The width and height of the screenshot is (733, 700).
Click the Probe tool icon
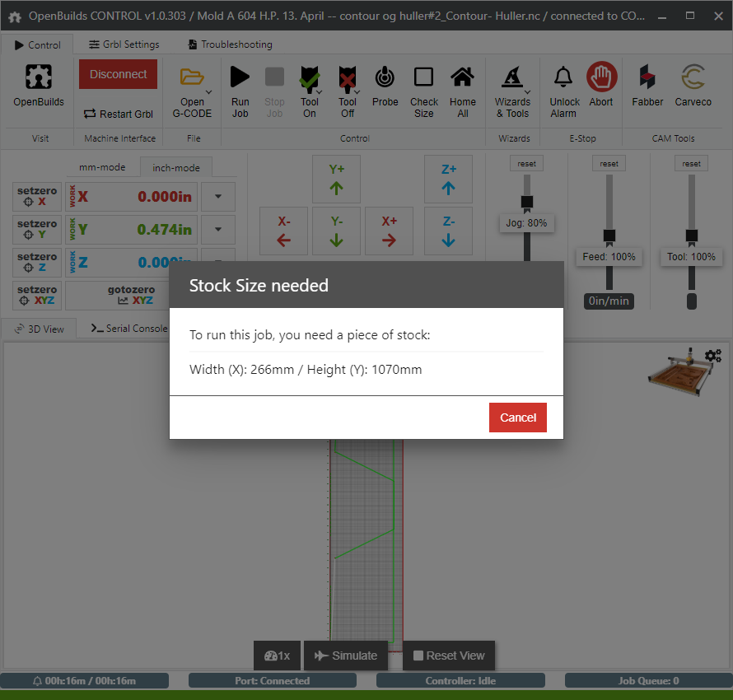(385, 77)
